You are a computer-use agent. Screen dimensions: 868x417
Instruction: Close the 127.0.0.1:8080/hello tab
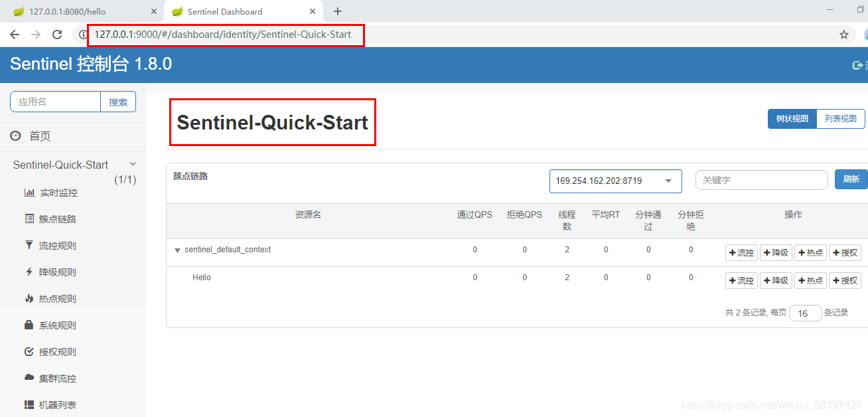(x=154, y=11)
